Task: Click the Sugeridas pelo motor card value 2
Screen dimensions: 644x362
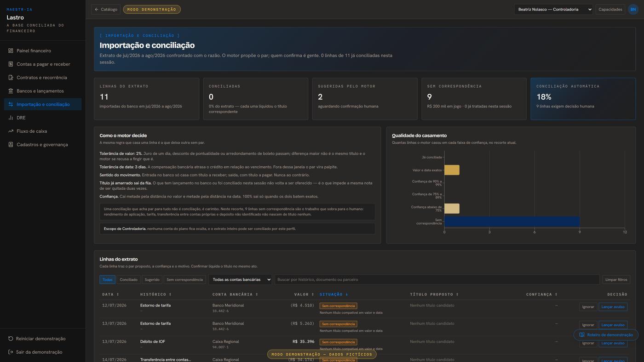Action: [x=320, y=97]
